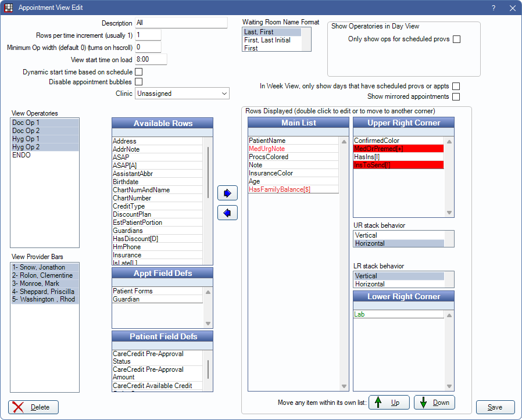Click the Up button with green arrow
The height and width of the screenshot is (420, 522).
coord(389,403)
